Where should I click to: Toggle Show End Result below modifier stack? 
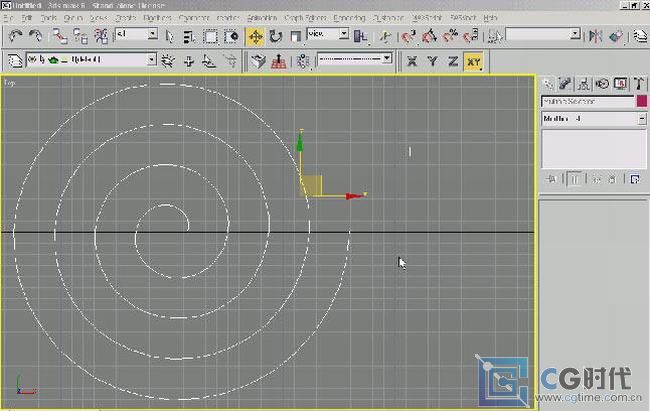click(x=575, y=180)
